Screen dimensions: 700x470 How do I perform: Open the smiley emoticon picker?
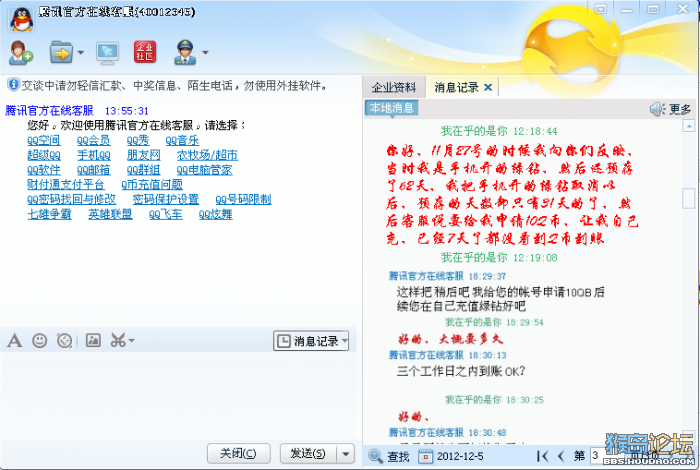tap(39, 341)
